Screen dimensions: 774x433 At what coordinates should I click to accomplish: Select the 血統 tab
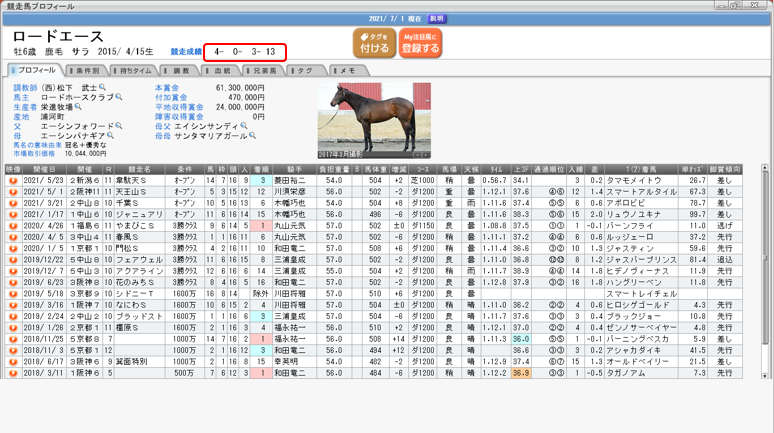tap(220, 71)
